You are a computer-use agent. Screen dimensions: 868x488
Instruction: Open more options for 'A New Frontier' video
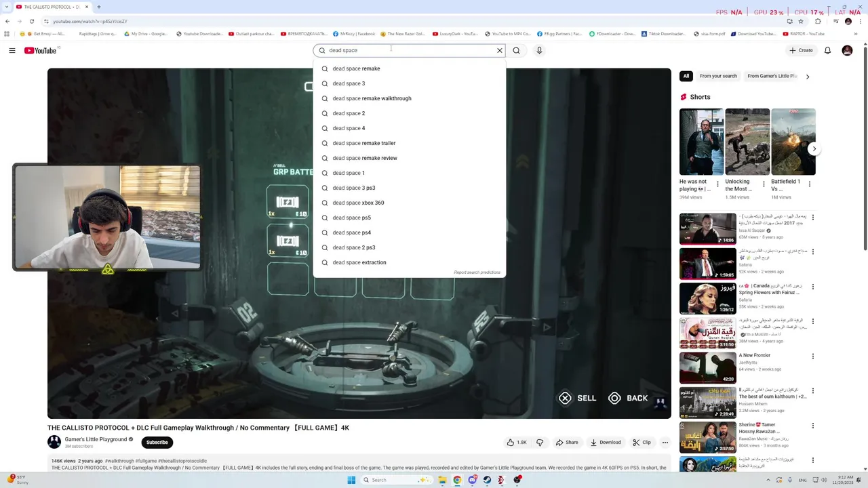pyautogui.click(x=812, y=356)
